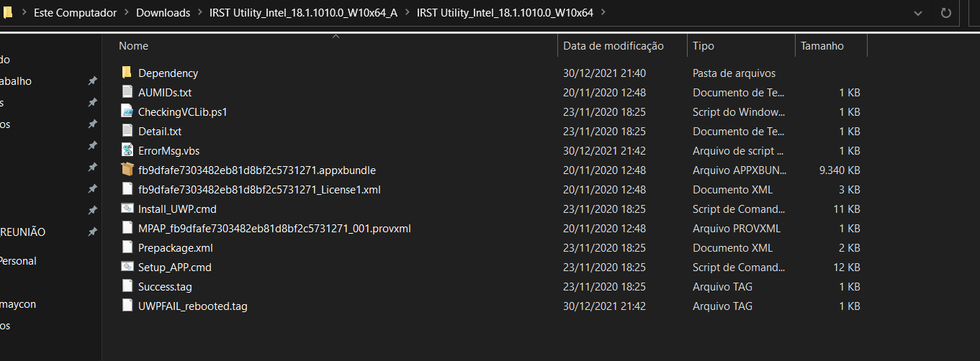Viewport: 980px width, 361px height.
Task: Select the appxbundle package box icon
Action: pos(127,170)
